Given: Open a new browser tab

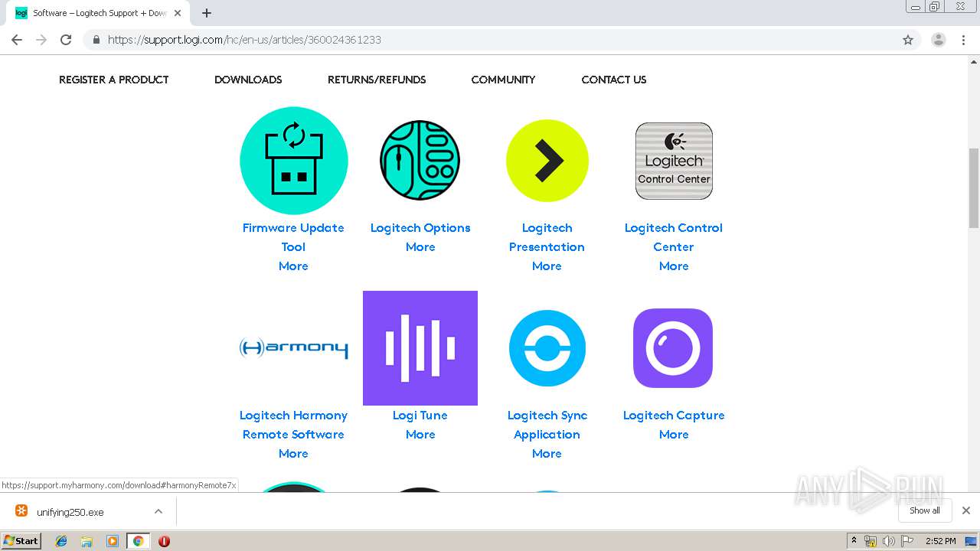Looking at the screenshot, I should pos(207,13).
